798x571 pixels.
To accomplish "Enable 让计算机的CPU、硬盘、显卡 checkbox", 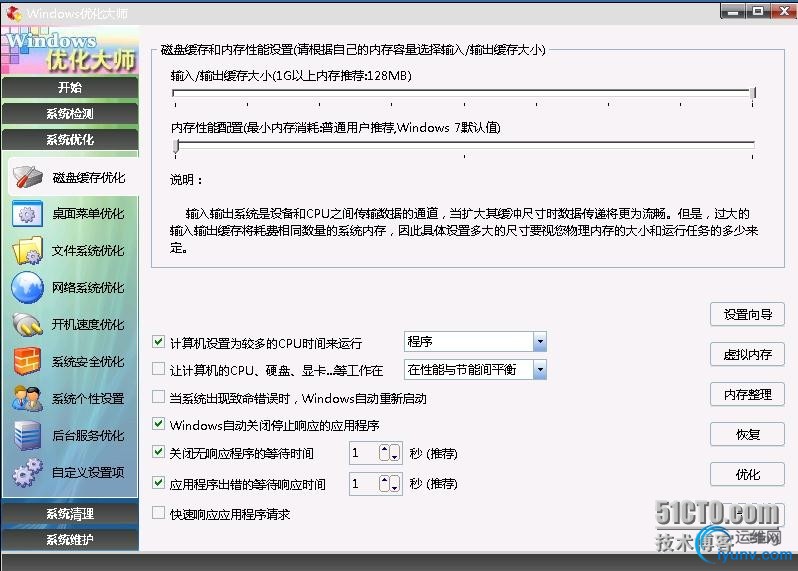I will 158,368.
